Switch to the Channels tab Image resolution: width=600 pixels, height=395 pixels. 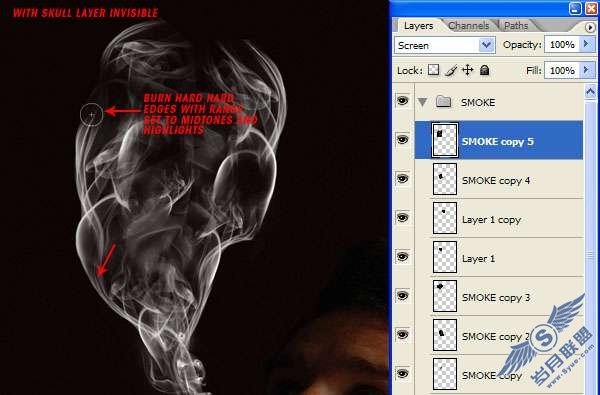pos(468,26)
